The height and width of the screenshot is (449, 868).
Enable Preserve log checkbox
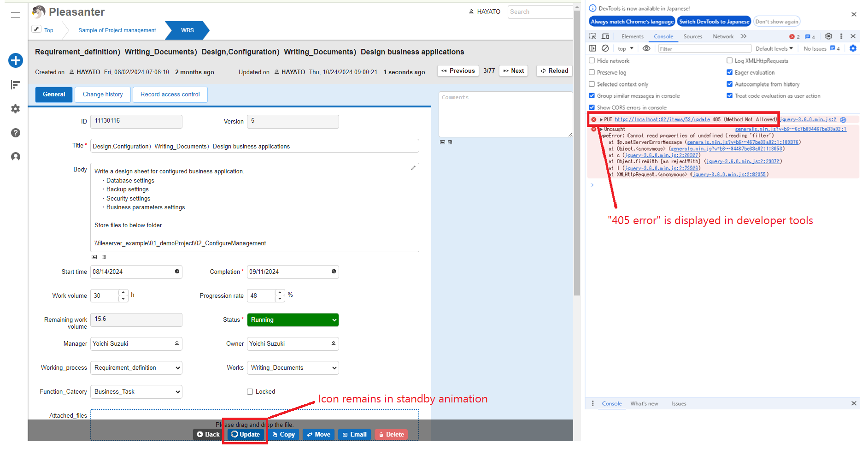click(592, 72)
